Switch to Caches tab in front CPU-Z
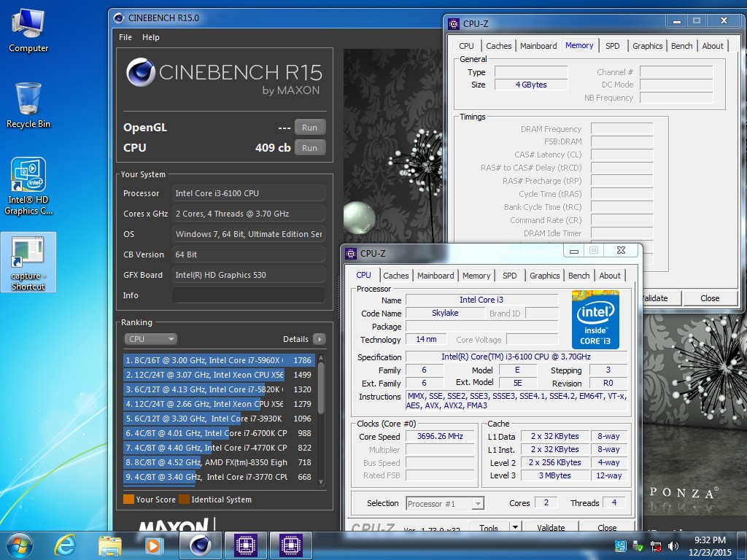The height and width of the screenshot is (560, 747). (x=395, y=276)
